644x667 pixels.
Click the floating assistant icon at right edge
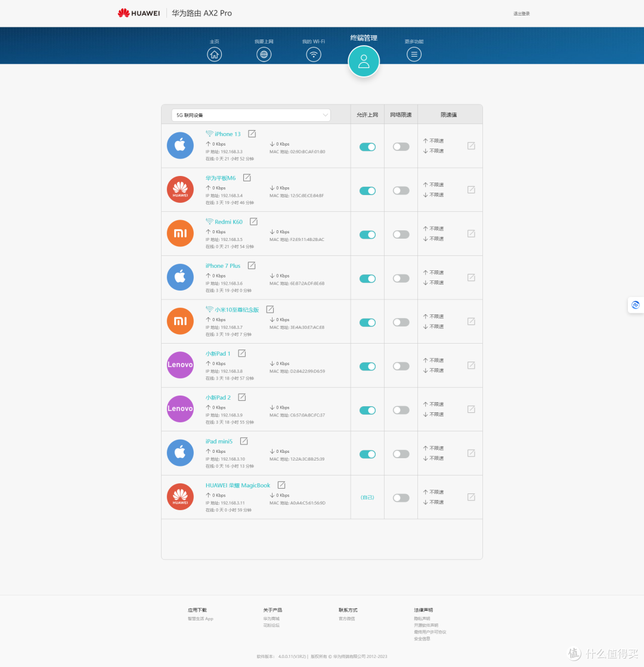pos(636,305)
